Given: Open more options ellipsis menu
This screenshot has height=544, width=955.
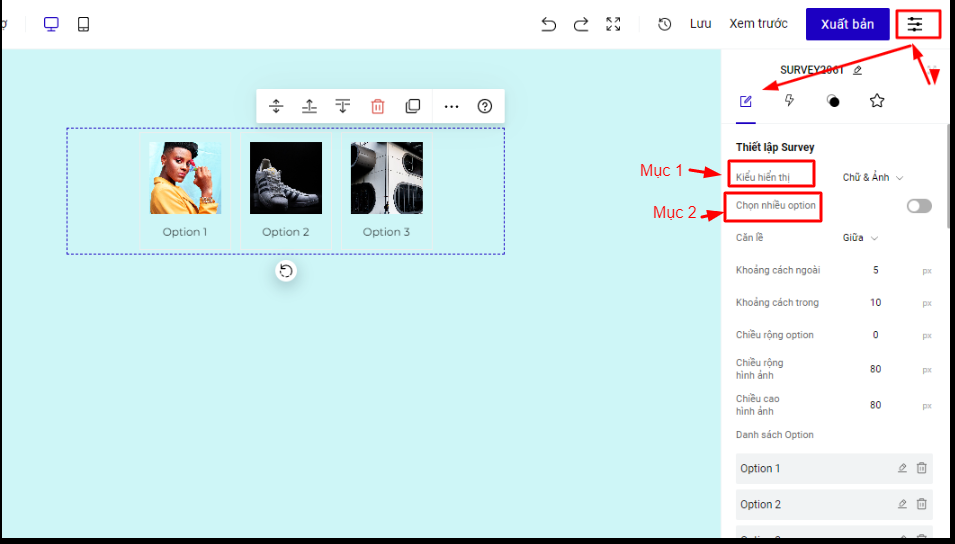Looking at the screenshot, I should click(x=451, y=106).
